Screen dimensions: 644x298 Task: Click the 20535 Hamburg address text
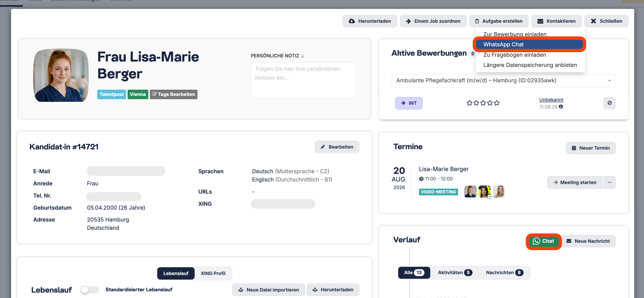pyautogui.click(x=108, y=220)
